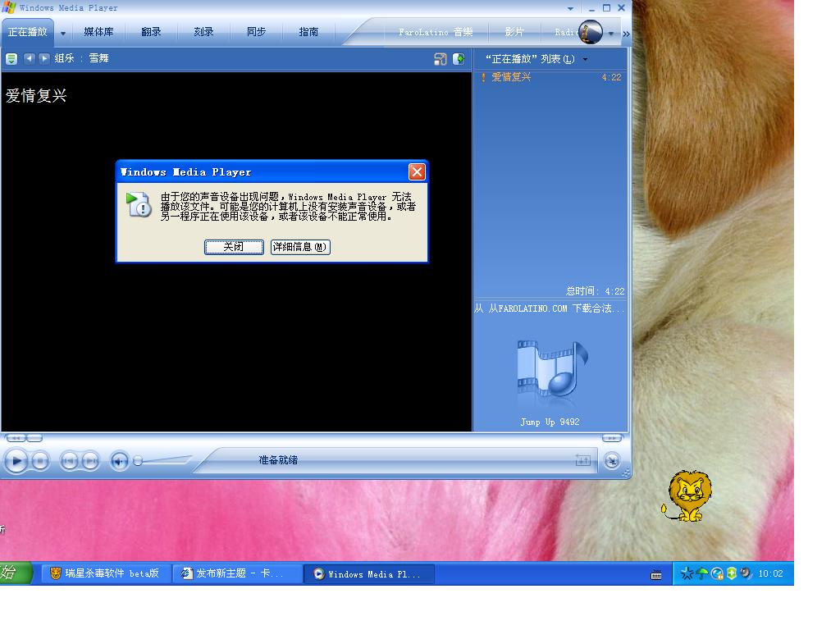Click the Jump Up 9492 label

pos(550,422)
